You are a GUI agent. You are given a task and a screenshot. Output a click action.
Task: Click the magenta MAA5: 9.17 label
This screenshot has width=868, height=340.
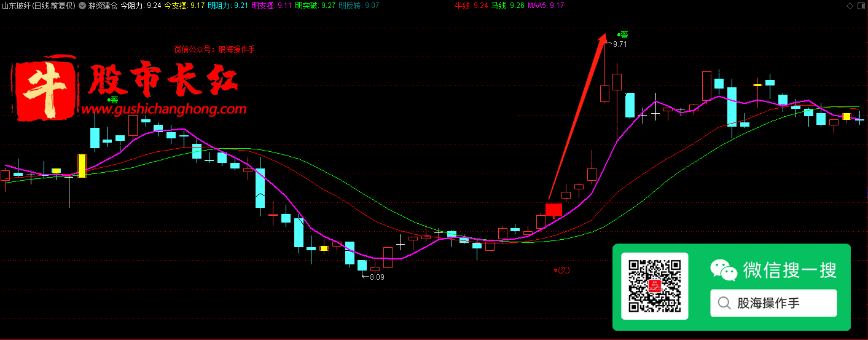(x=546, y=6)
